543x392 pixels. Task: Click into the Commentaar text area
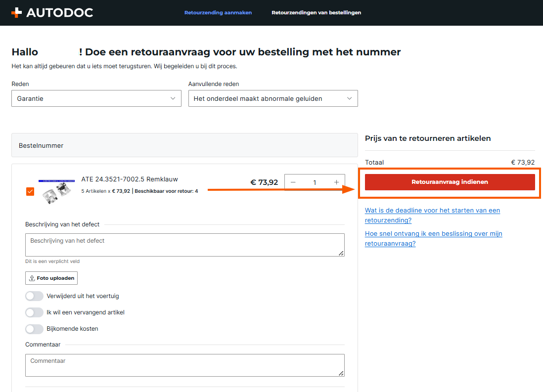pos(184,365)
